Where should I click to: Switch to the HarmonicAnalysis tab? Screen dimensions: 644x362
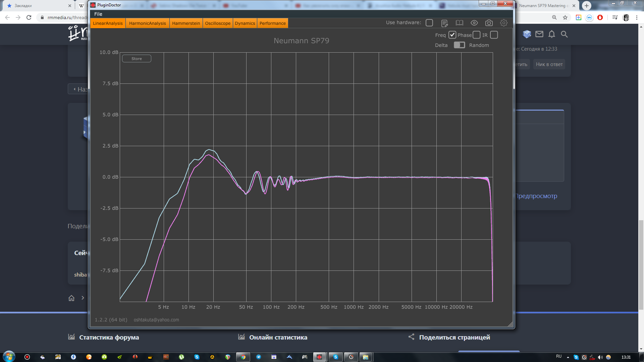pyautogui.click(x=148, y=23)
